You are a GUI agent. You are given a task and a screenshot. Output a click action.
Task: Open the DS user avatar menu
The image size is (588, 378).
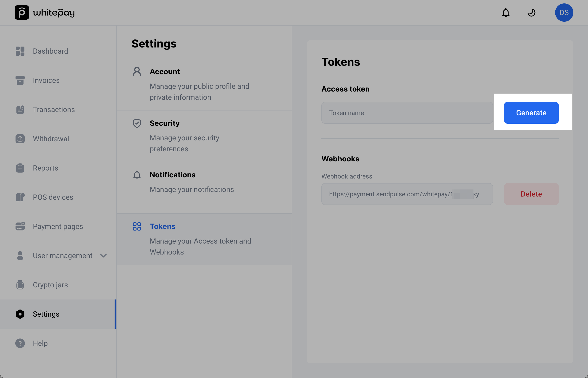click(564, 13)
